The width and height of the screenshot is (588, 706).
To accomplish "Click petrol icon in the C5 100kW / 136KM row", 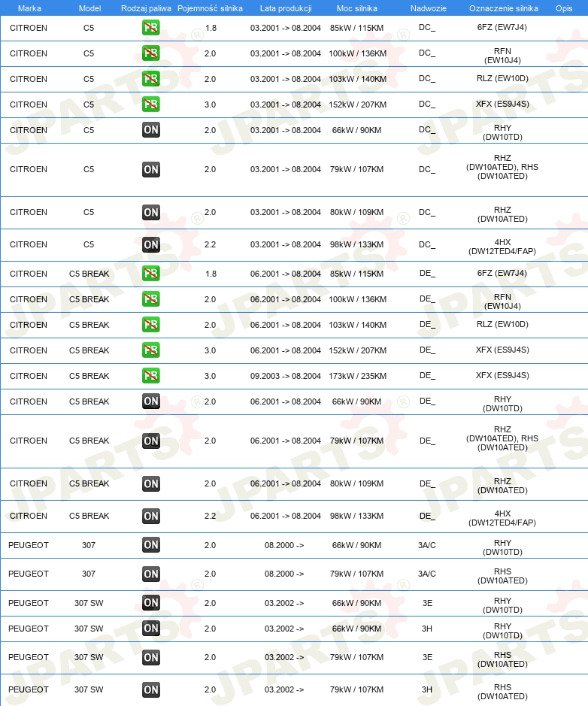I will 151,53.
